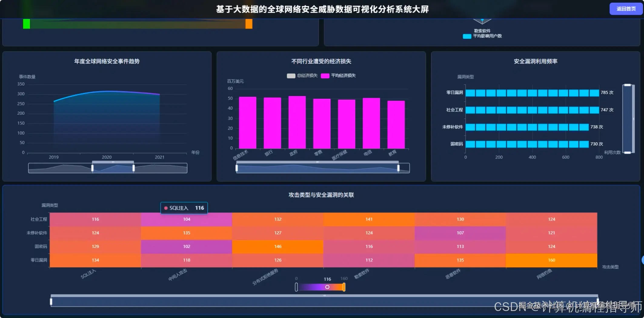Click the heatmap cell valued 160 under 网络钓鱼
Viewport: 644px width, 318px height.
552,260
